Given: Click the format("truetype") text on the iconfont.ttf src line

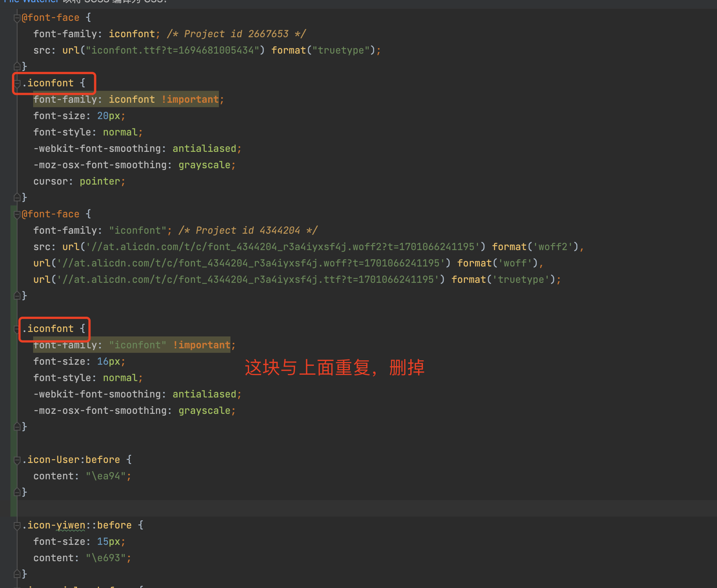Looking at the screenshot, I should (323, 50).
